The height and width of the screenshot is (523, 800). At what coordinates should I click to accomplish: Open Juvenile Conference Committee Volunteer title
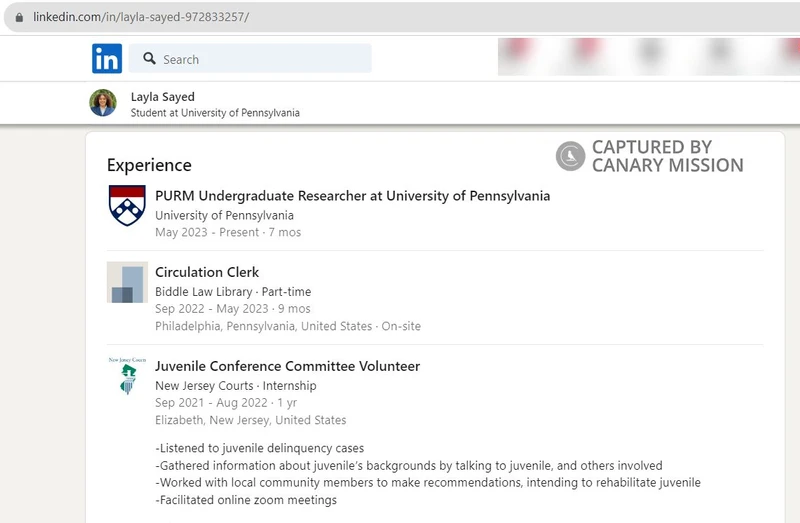[x=288, y=366]
